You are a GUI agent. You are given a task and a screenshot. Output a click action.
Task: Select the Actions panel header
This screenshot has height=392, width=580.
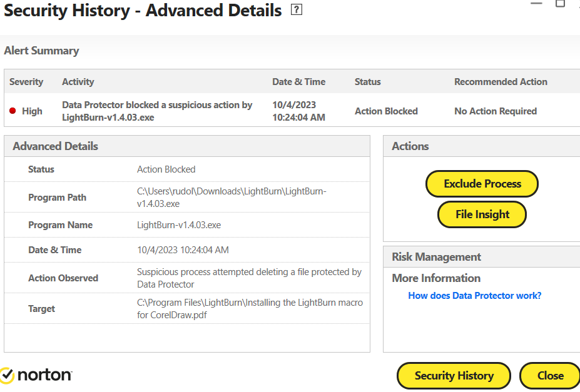(x=410, y=146)
